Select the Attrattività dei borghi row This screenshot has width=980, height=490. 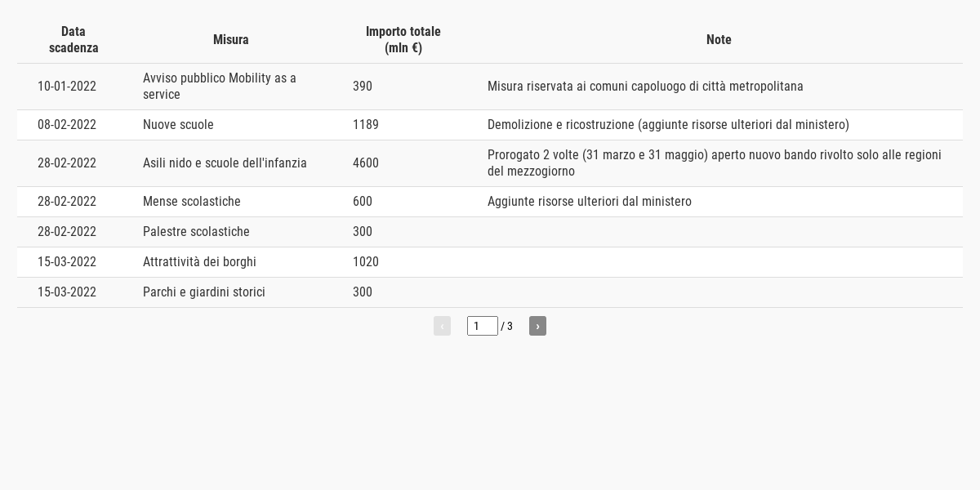[490, 262]
